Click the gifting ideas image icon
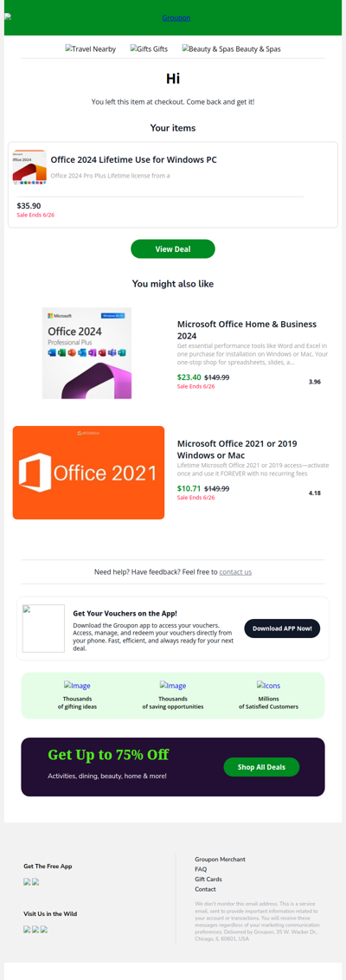The width and height of the screenshot is (346, 980). (77, 686)
